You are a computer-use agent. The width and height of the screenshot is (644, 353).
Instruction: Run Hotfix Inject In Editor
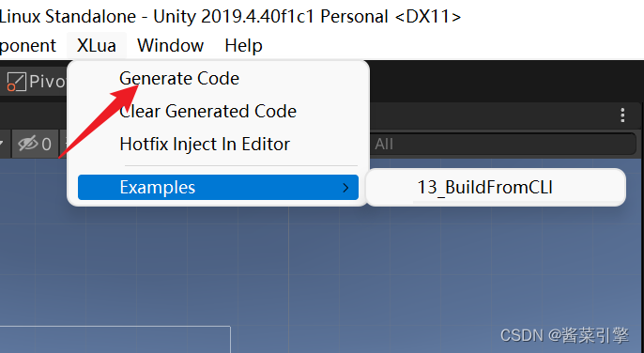tap(205, 145)
